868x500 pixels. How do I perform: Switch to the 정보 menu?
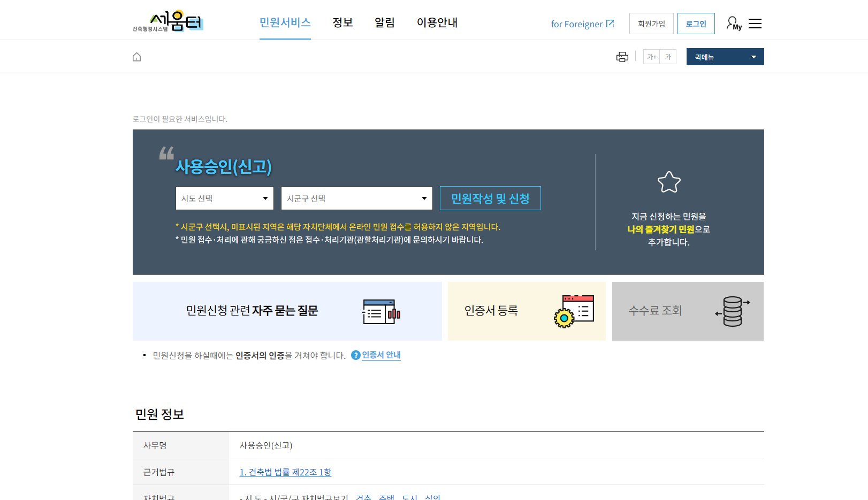342,22
